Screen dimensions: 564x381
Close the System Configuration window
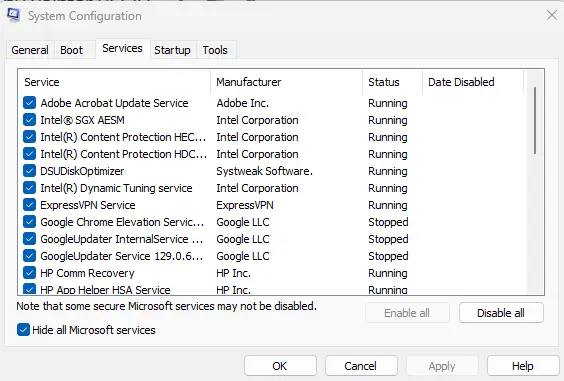click(x=551, y=15)
